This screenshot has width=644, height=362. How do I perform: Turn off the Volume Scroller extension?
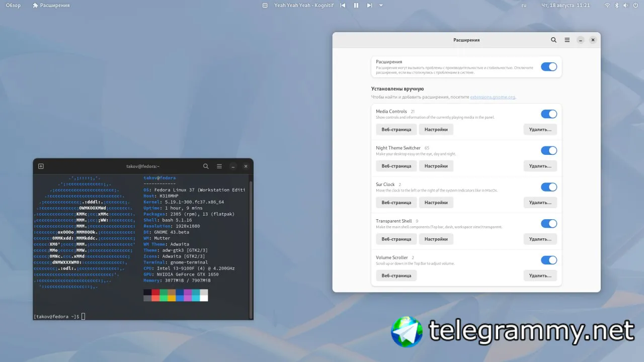click(x=549, y=260)
